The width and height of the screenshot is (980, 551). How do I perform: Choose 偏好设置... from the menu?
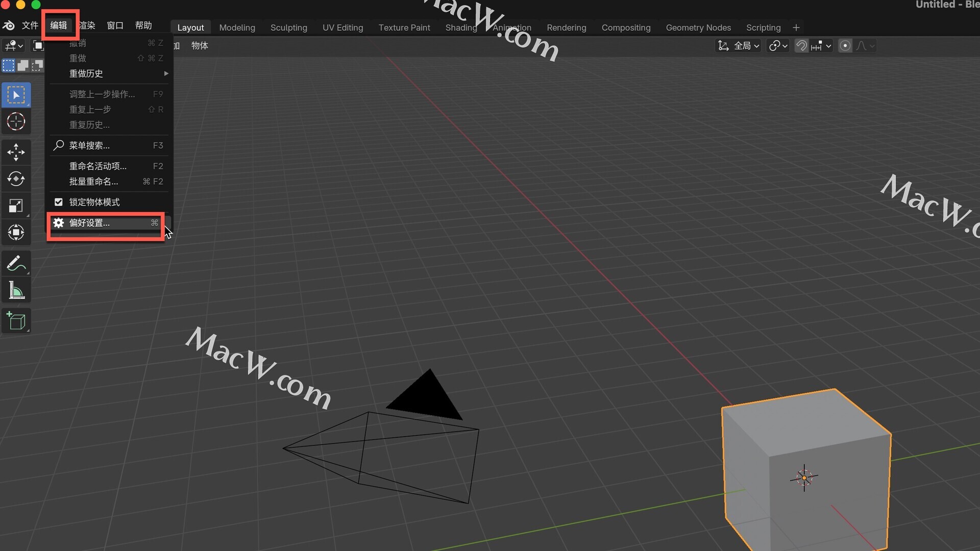pyautogui.click(x=109, y=223)
